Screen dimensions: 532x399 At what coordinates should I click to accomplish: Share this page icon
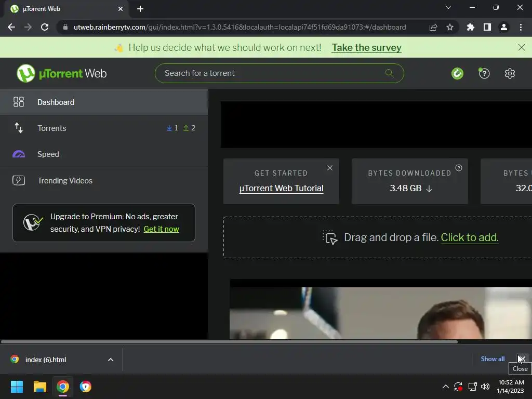pos(433,27)
